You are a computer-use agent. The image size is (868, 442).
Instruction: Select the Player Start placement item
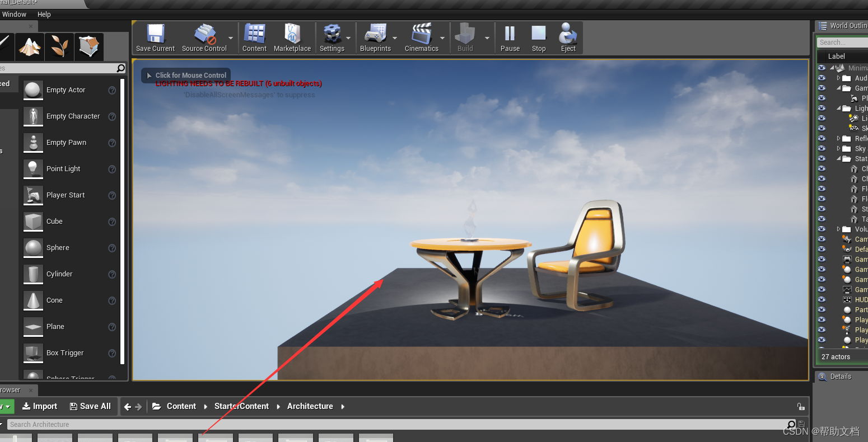tap(70, 195)
